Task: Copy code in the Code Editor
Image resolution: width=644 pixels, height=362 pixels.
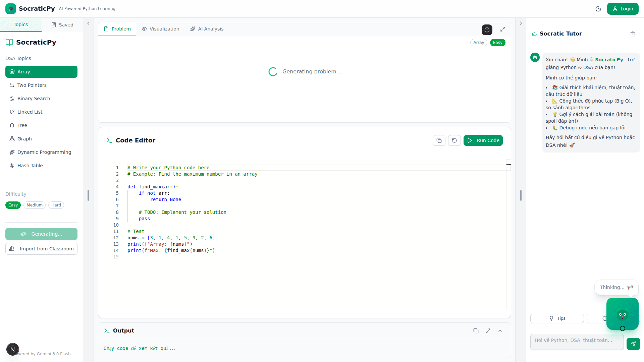Action: click(x=439, y=140)
